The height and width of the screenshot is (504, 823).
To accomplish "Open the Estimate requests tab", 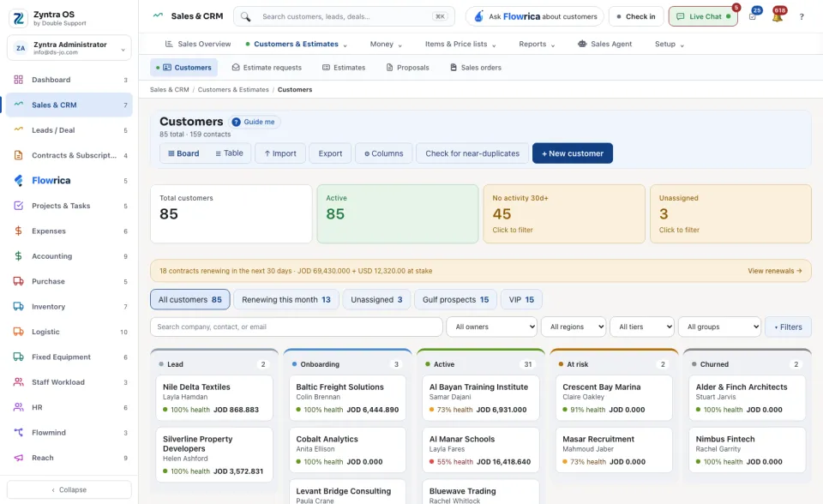I will coord(267,68).
